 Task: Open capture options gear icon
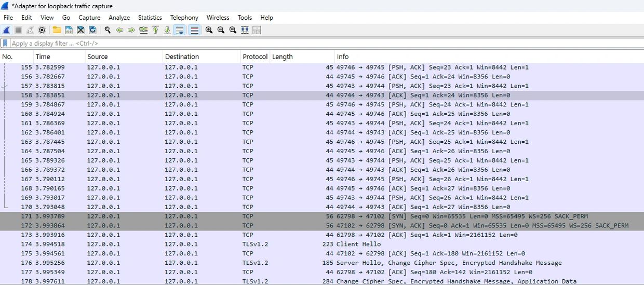[x=42, y=30]
